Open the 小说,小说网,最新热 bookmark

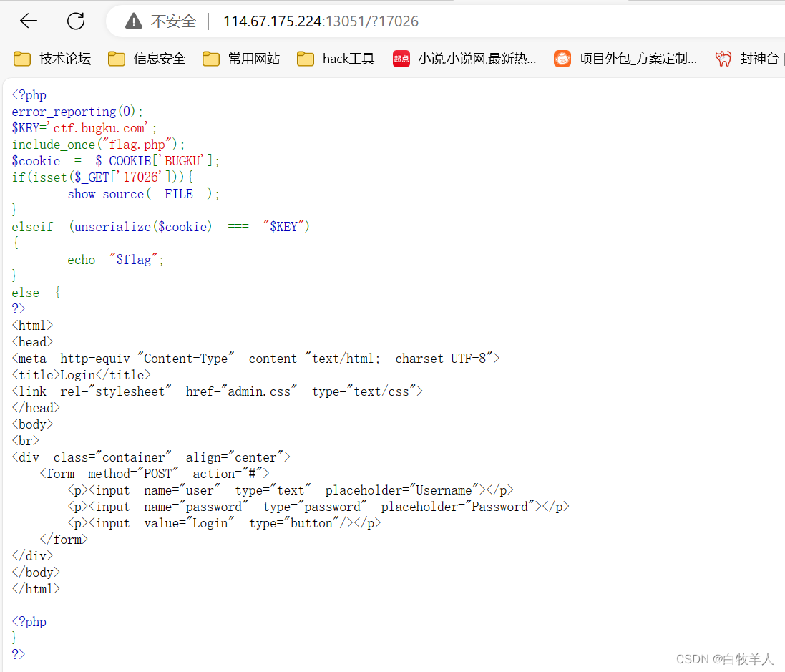(x=465, y=58)
